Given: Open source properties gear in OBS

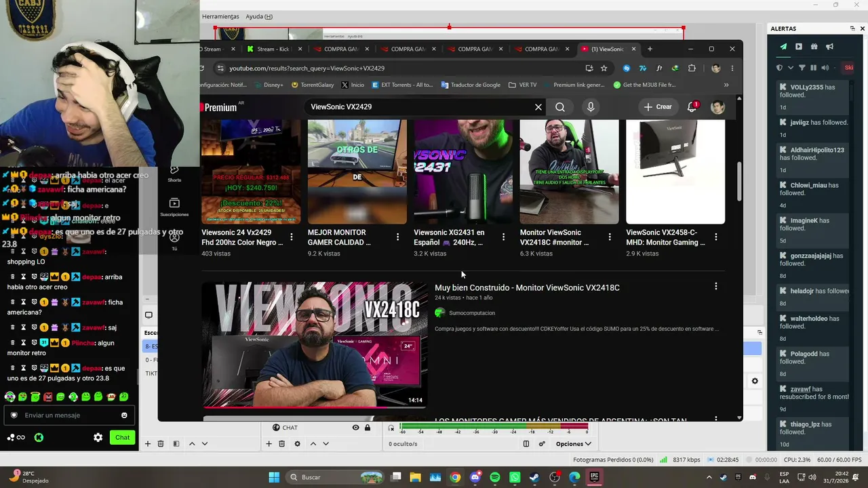Looking at the screenshot, I should pos(297,444).
